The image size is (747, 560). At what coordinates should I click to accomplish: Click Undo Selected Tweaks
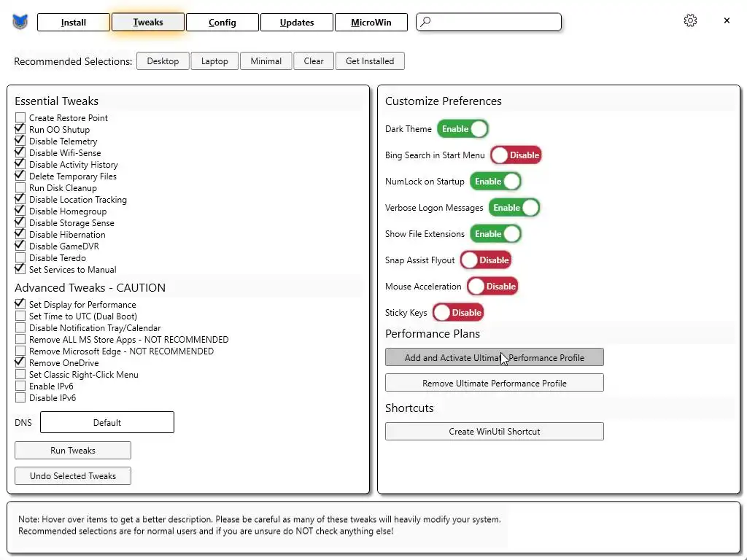pos(73,475)
